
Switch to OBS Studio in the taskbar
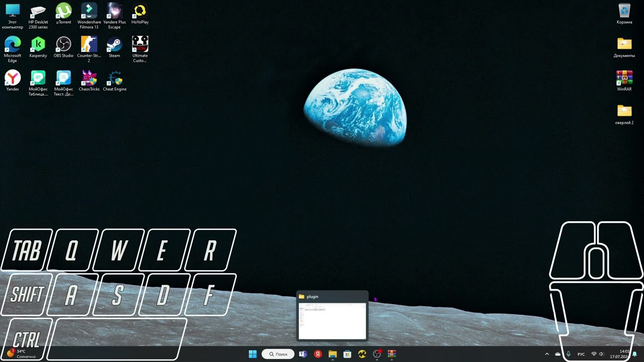click(x=377, y=354)
